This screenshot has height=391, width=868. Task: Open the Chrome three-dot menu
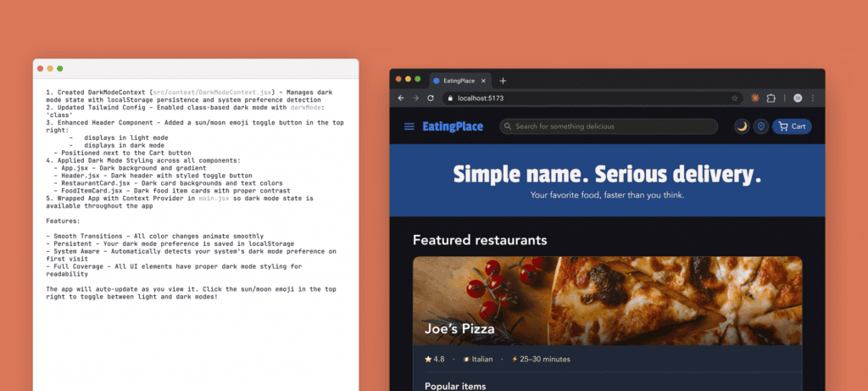click(x=813, y=98)
